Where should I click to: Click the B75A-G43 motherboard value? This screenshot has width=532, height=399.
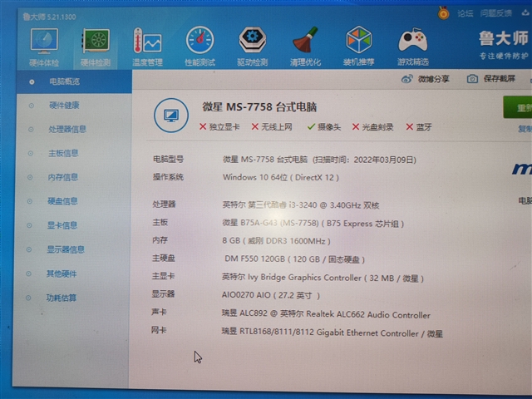pyautogui.click(x=313, y=224)
